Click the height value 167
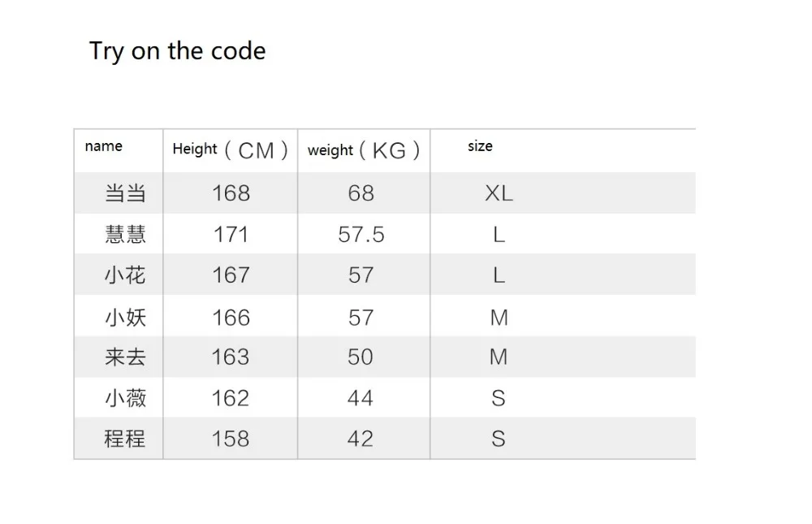 (x=231, y=275)
